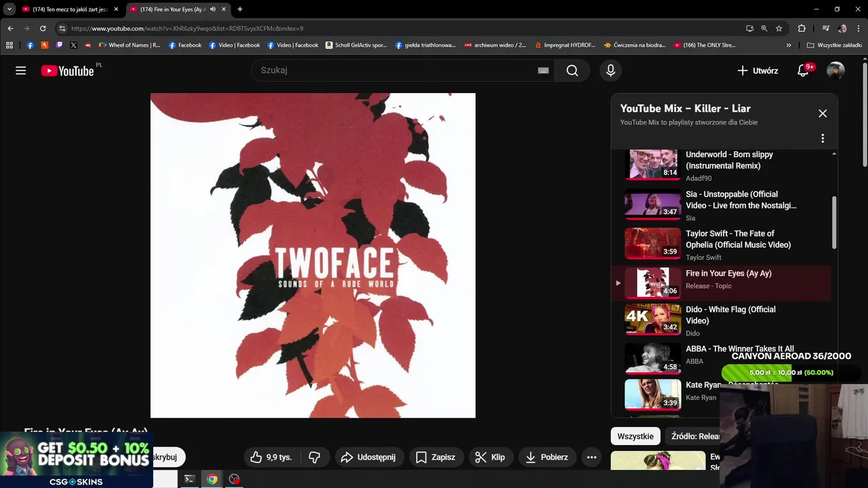
Task: Open the tab search dropdown arrow
Action: 9,9
